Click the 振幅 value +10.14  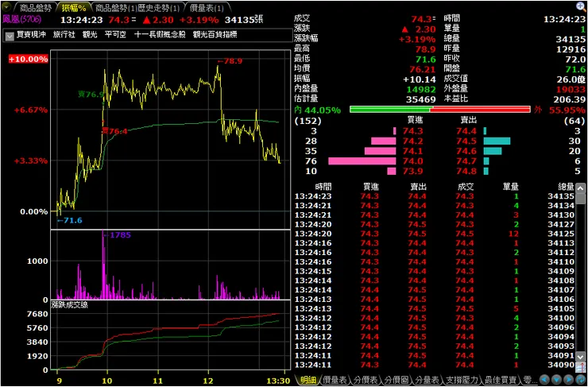point(420,79)
